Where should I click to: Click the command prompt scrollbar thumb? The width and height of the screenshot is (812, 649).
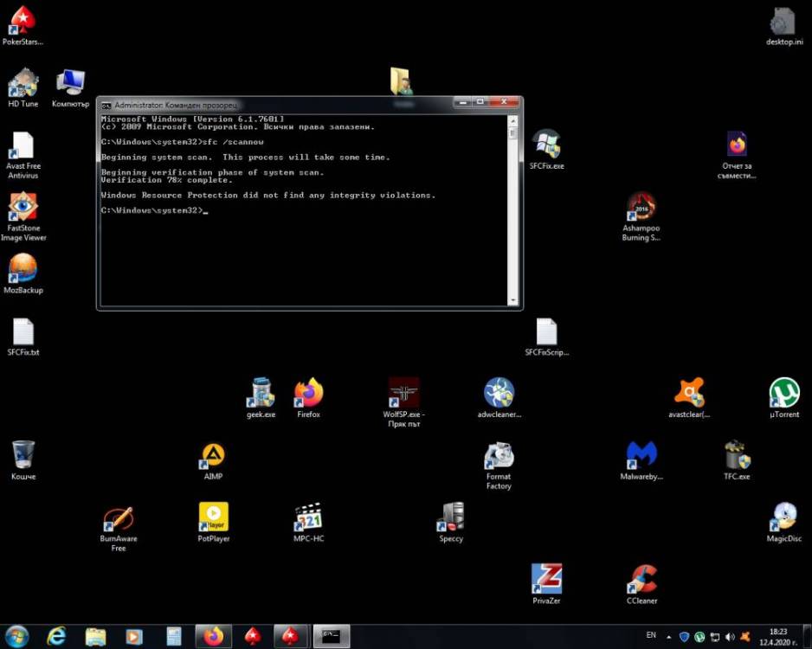512,133
